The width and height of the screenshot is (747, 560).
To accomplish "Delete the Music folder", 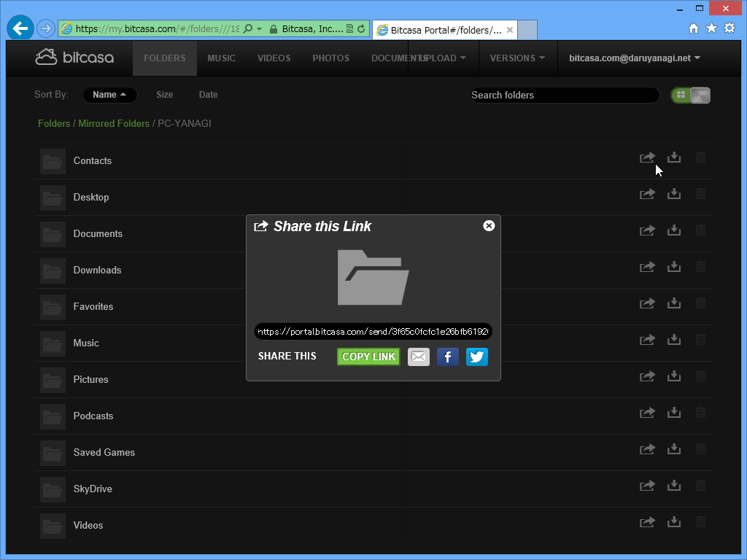I will 700,340.
